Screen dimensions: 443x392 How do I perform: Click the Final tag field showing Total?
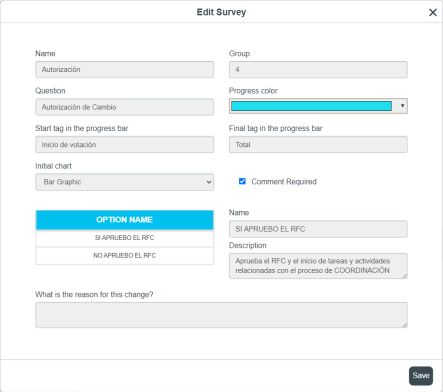click(318, 145)
